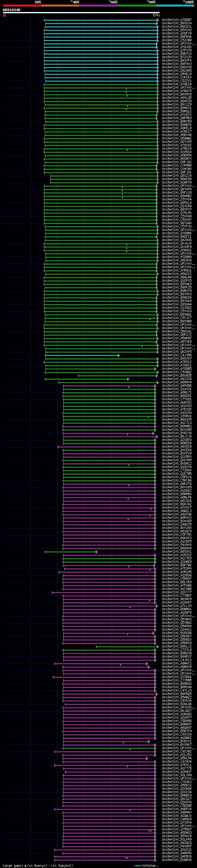This screenshot has width=197, height=868.
Task: Click hit label UniRef100_Q1DVY6
Action: tap(177, 467)
